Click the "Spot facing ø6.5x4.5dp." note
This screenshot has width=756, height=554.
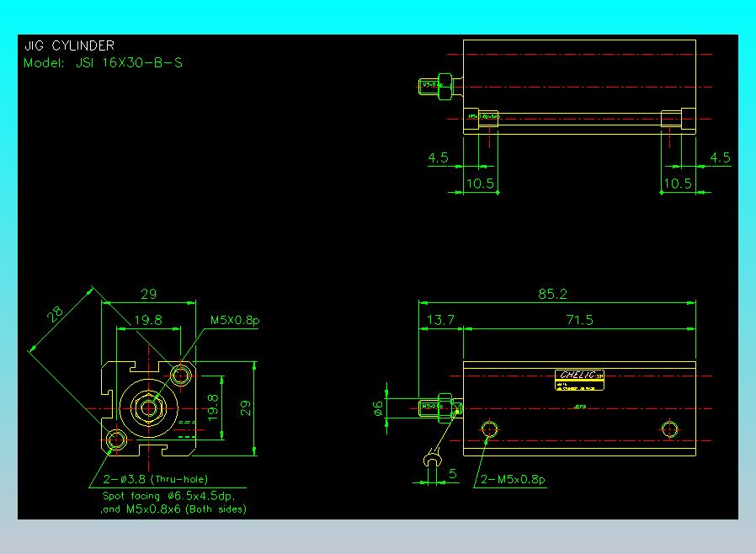pos(168,496)
